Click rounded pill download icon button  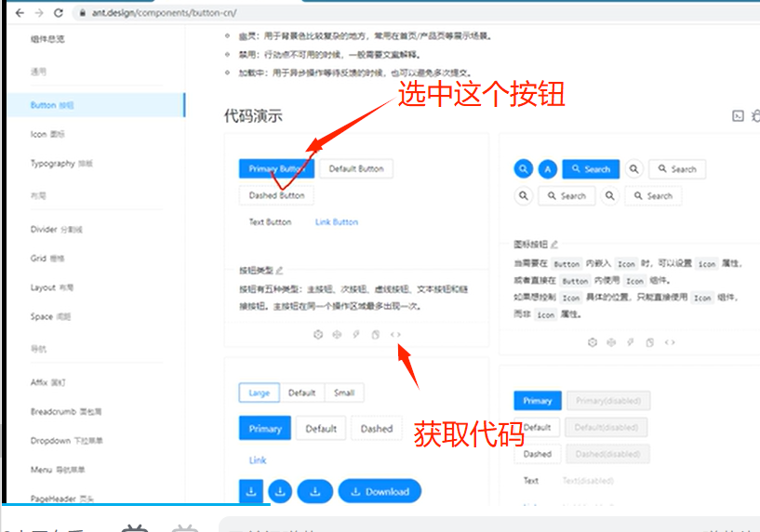pyautogui.click(x=315, y=492)
